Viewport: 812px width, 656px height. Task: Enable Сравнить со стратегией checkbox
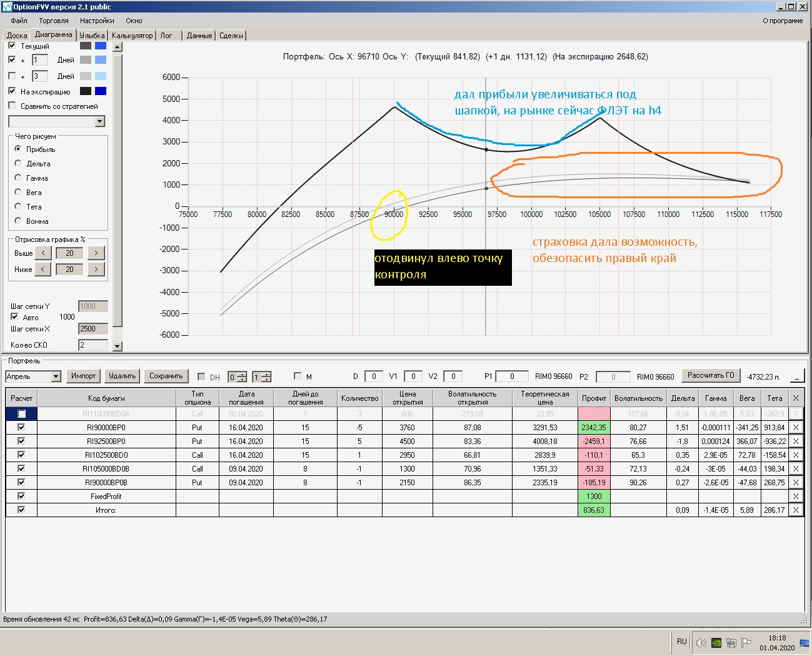point(12,106)
